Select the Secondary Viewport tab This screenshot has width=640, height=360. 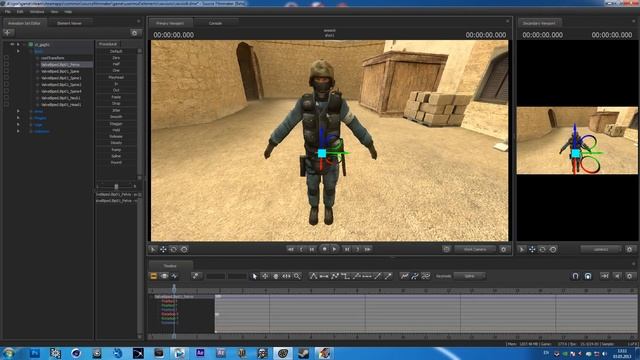pyautogui.click(x=539, y=23)
